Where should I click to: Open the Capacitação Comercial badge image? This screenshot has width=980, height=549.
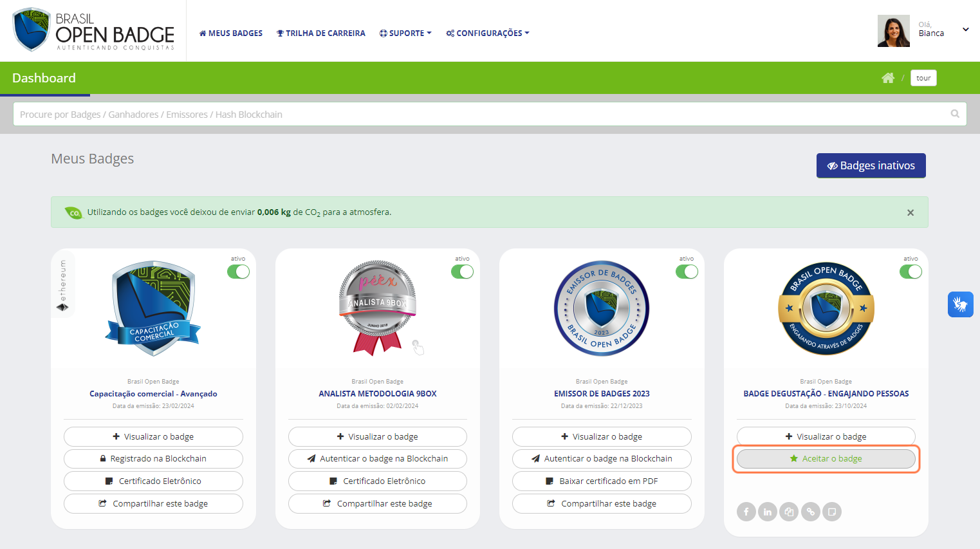point(153,308)
